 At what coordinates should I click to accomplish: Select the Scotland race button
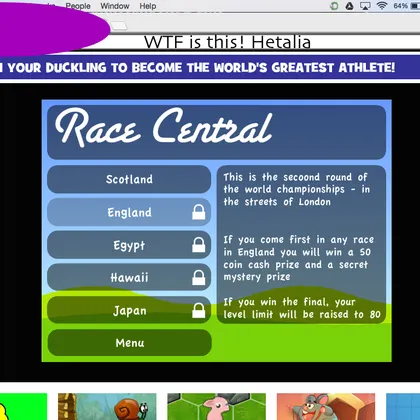coord(129,179)
